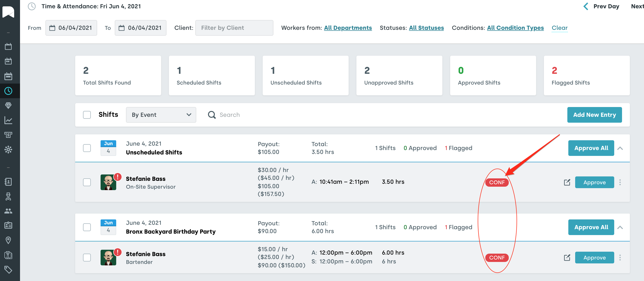Open the All Departments filter
The height and width of the screenshot is (281, 644).
tap(347, 28)
